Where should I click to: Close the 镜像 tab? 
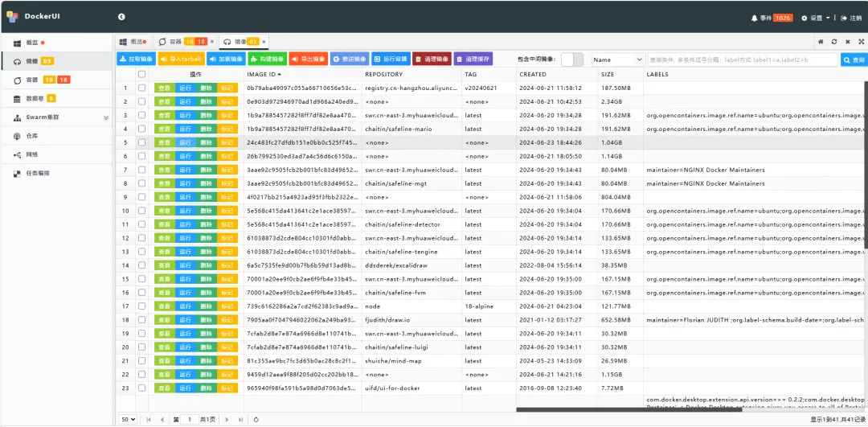pyautogui.click(x=264, y=42)
